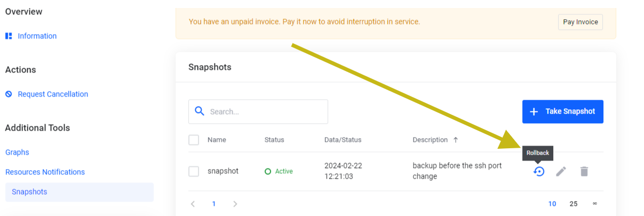Open the Graphs sidebar link
Screen dimensions: 644x216
[x=17, y=152]
